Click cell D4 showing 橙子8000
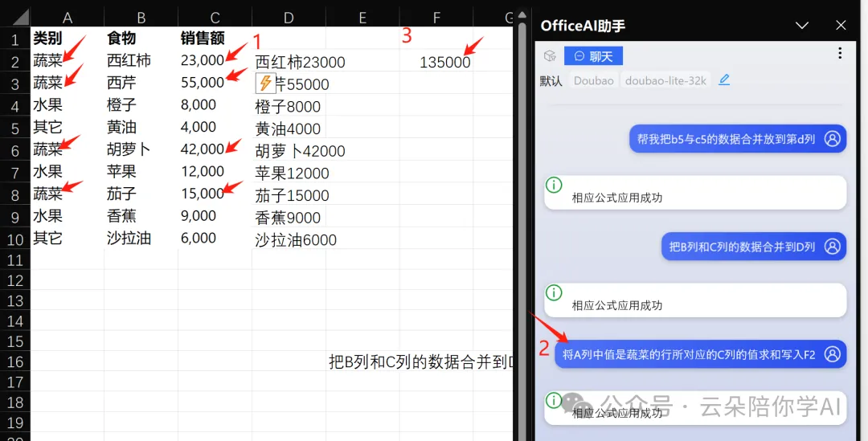This screenshot has height=441, width=868. (x=289, y=106)
